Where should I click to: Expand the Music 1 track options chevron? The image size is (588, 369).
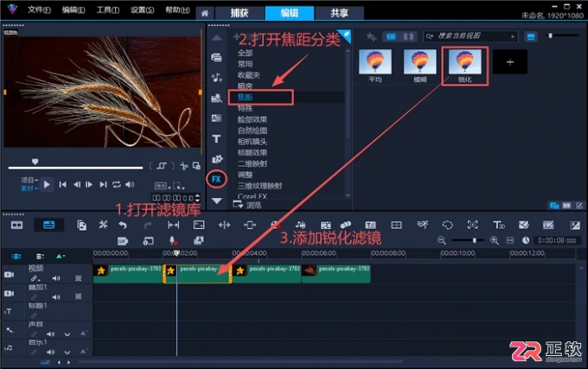(x=67, y=352)
